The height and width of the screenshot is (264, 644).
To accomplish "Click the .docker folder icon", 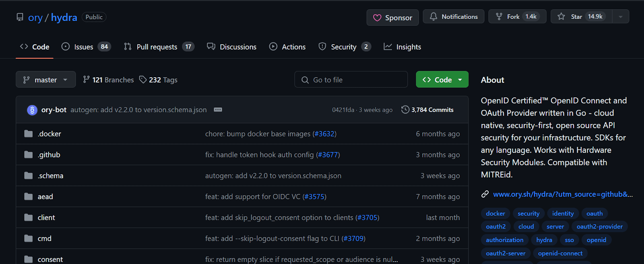I will (28, 134).
